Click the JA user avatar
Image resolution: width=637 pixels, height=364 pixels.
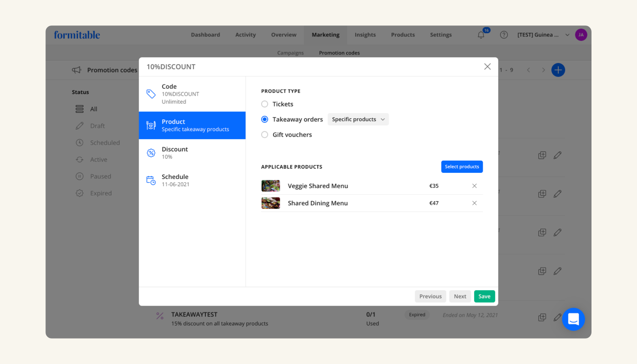(581, 35)
